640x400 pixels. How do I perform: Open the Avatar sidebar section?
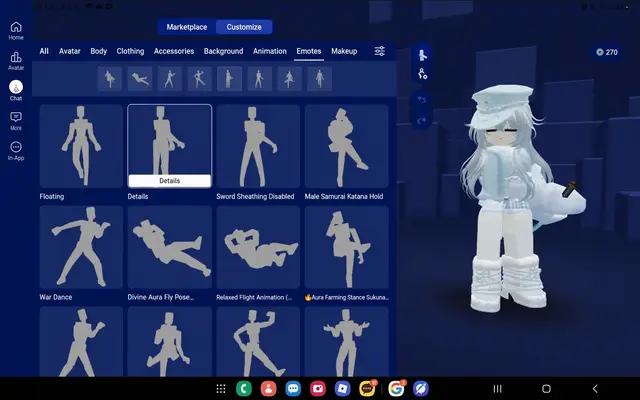tap(16, 61)
